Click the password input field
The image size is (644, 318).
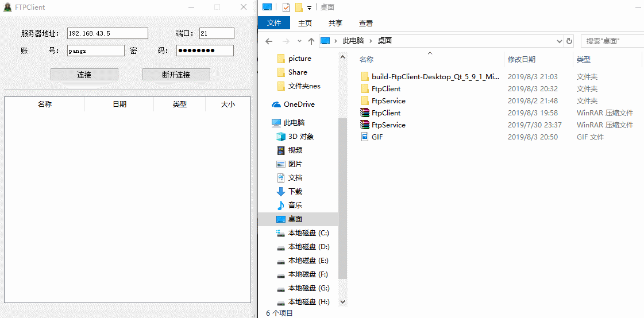pos(205,51)
